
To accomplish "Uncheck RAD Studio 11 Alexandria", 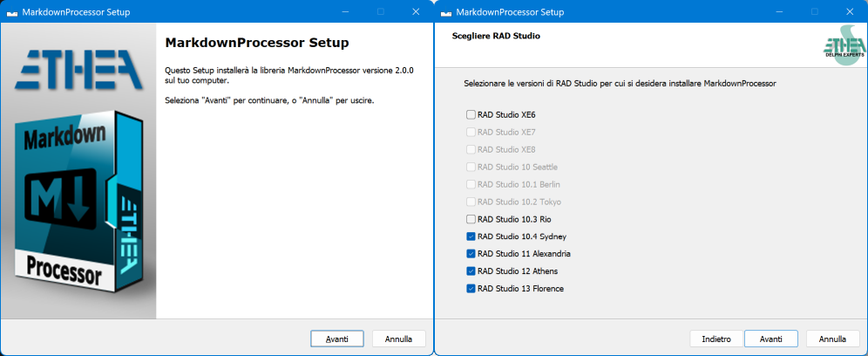I will tap(471, 253).
